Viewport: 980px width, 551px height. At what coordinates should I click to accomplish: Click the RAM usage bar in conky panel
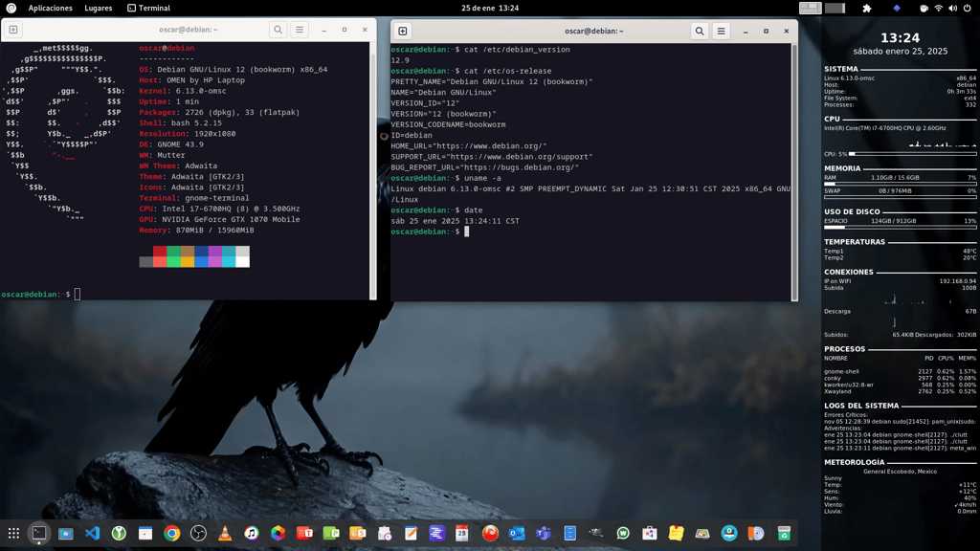900,184
